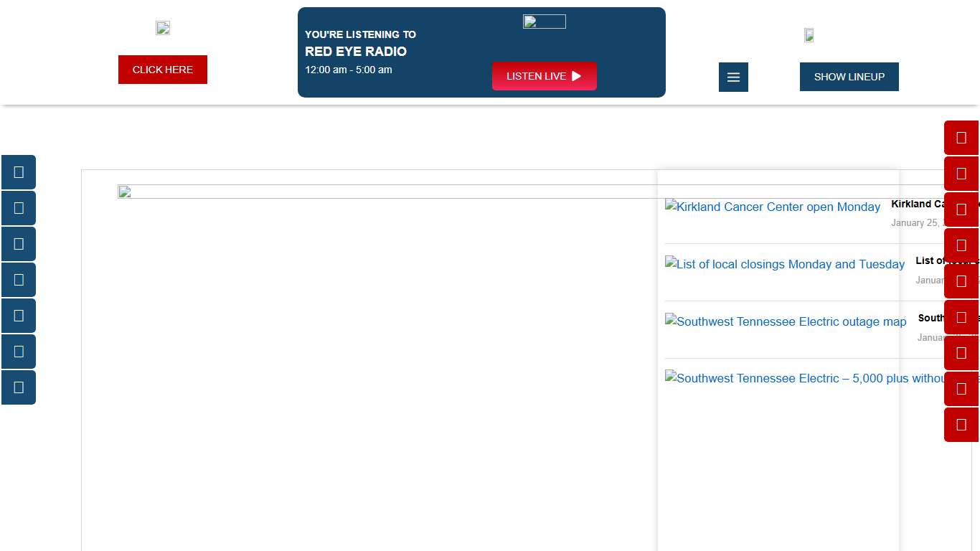Click the topmost red right sidebar icon
The width and height of the screenshot is (980, 551).
(961, 138)
